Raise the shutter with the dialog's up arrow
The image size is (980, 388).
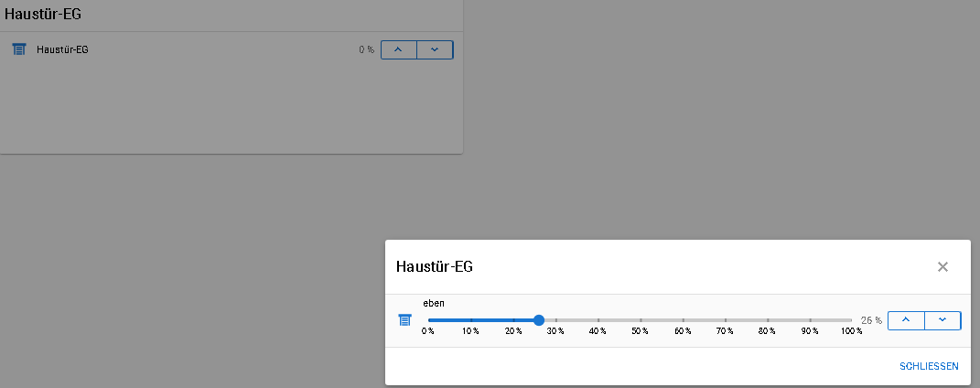(906, 320)
